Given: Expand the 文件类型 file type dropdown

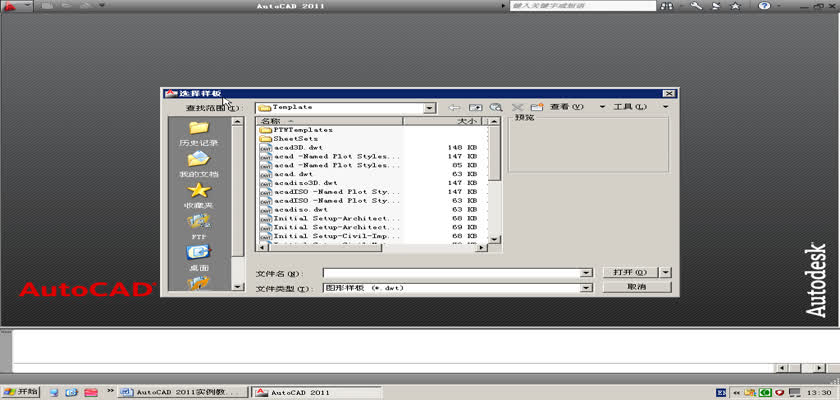Looking at the screenshot, I should (587, 288).
